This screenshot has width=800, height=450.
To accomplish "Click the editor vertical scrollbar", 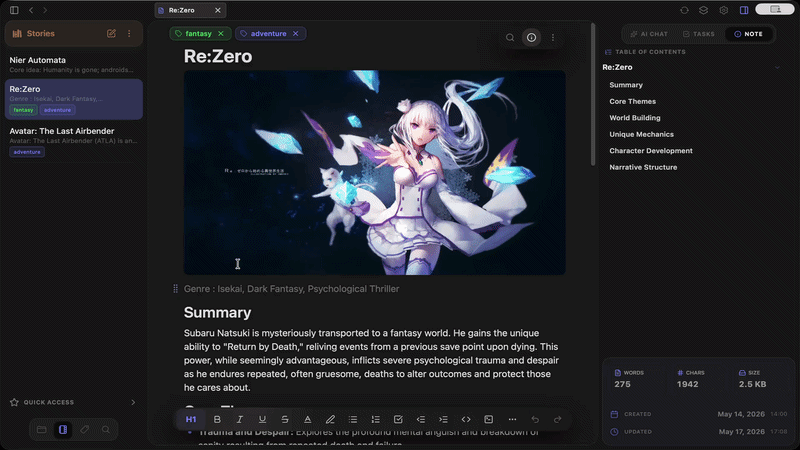I will (x=593, y=94).
